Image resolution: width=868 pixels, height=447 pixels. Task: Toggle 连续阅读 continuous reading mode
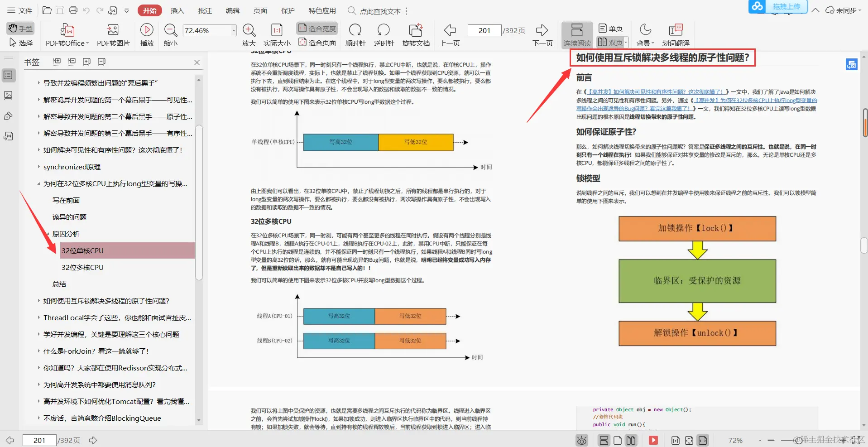tap(577, 35)
